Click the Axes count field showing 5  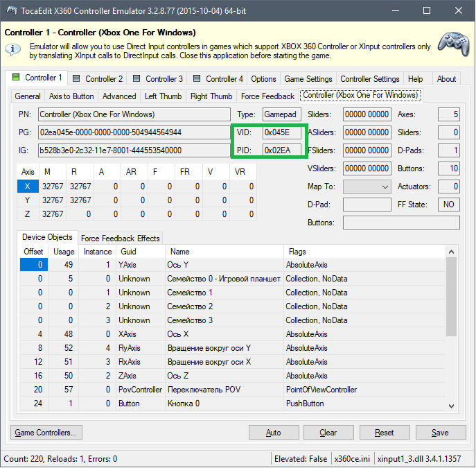pos(449,114)
